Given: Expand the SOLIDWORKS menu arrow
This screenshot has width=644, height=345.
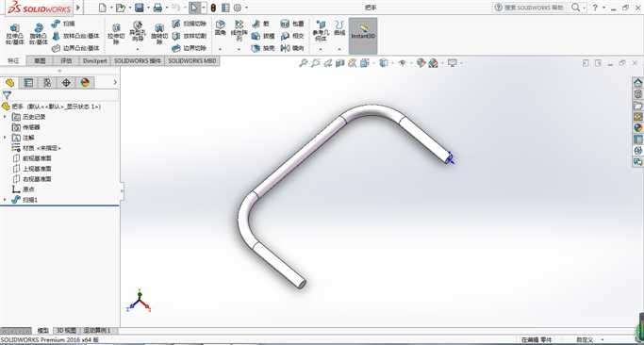Looking at the screenshot, I should 78,8.
